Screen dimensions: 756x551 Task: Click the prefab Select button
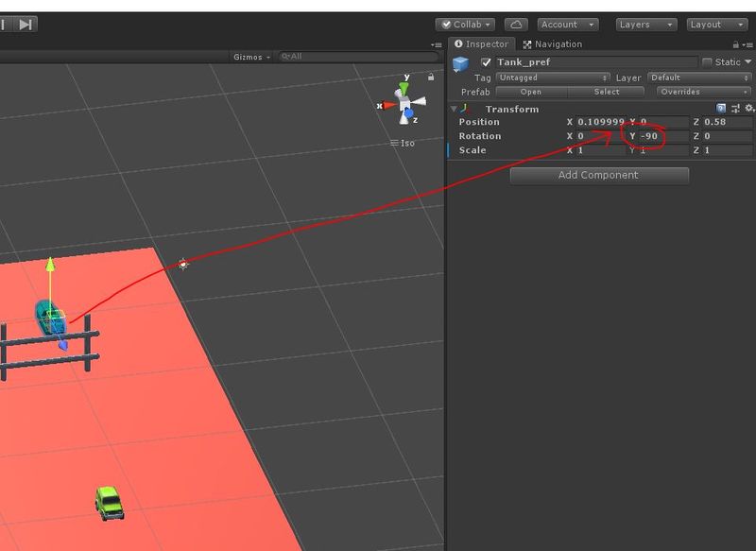point(606,92)
